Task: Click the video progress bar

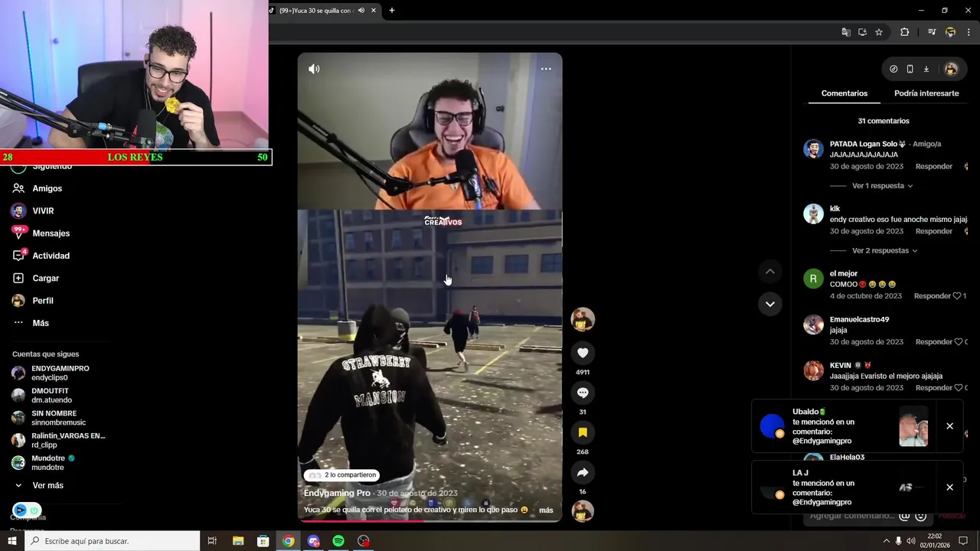Action: coord(430,520)
